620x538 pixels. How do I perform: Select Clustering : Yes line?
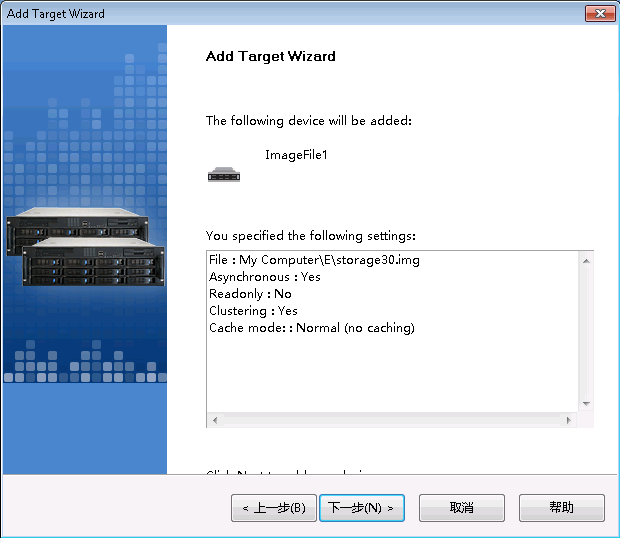253,311
